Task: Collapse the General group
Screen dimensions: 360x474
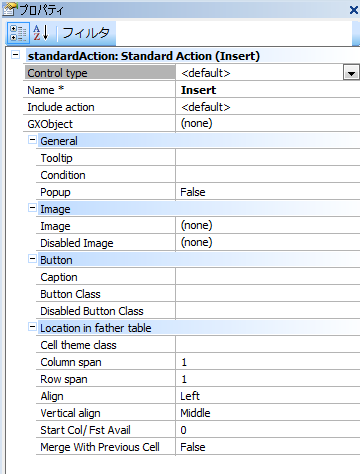Action: [32, 140]
